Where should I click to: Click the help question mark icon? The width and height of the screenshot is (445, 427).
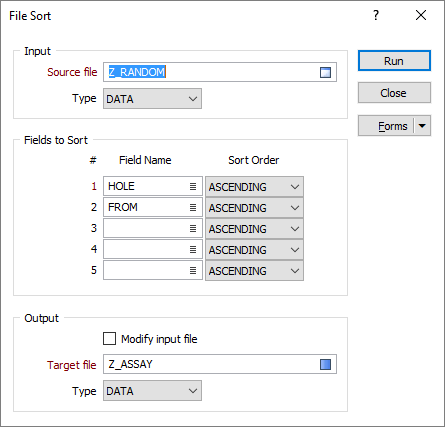(x=376, y=15)
